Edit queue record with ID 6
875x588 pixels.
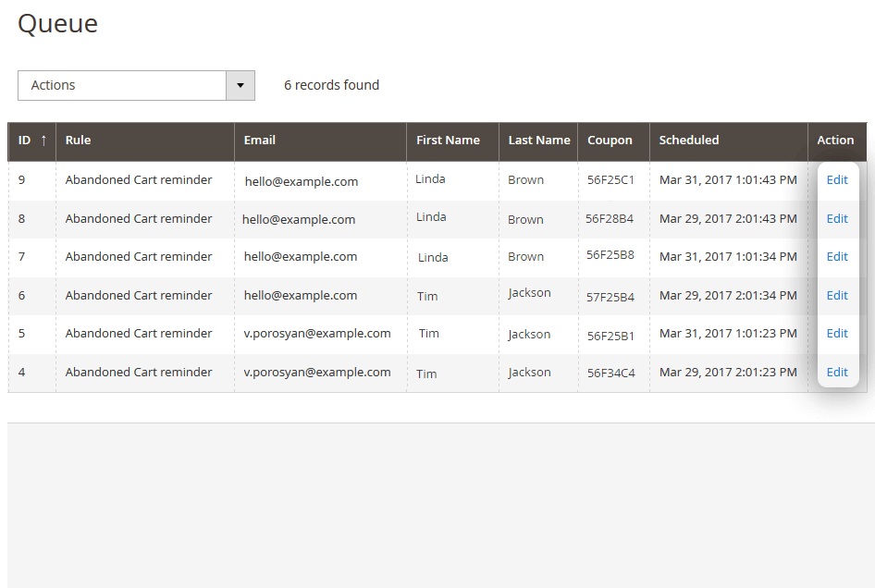tap(837, 295)
